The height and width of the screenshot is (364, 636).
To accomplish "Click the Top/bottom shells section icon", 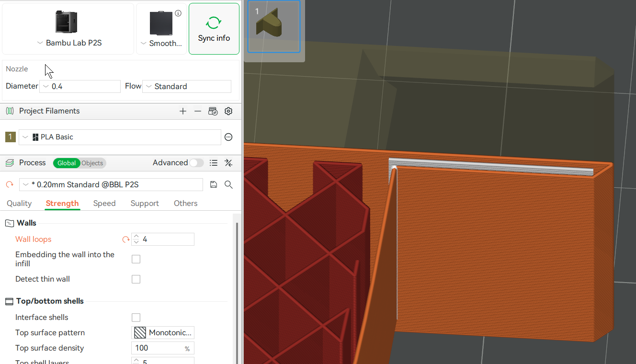I will (9, 301).
